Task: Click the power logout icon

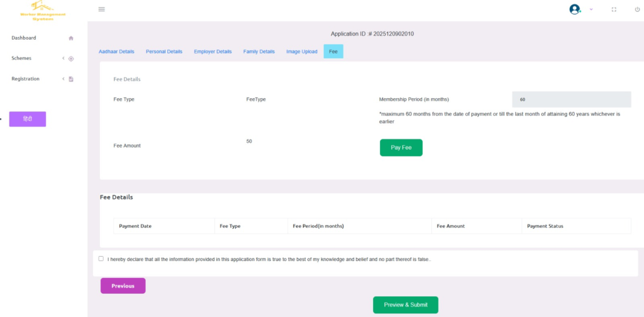Action: point(637,9)
